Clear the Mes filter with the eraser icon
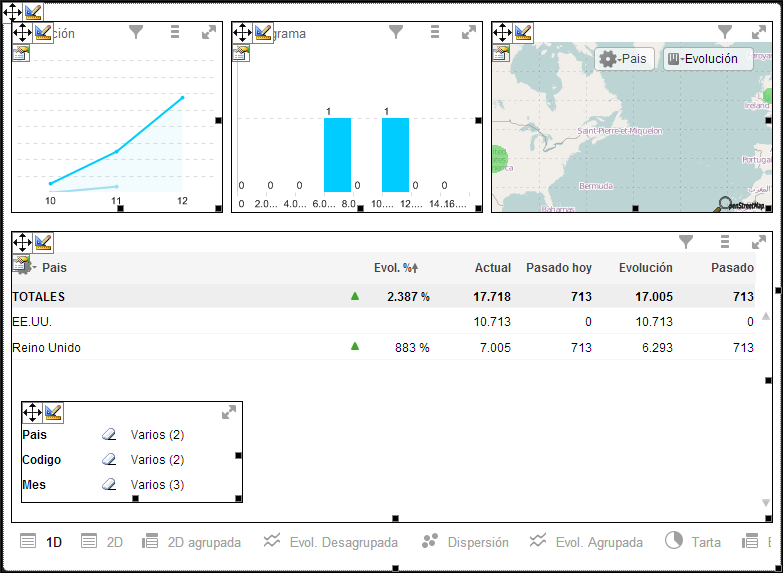Viewport: 783px width, 573px height. tap(110, 485)
